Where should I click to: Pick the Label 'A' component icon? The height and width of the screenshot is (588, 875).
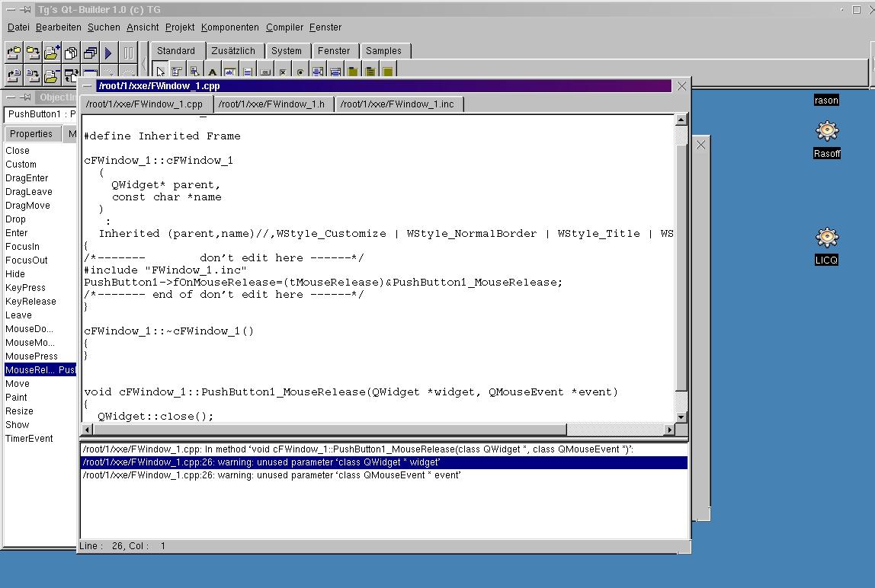(213, 72)
